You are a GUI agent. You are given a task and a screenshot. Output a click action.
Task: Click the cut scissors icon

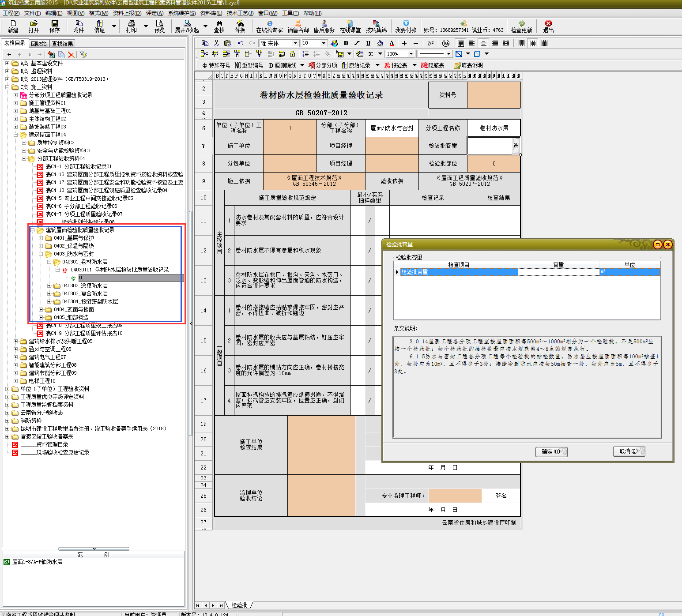tap(216, 43)
